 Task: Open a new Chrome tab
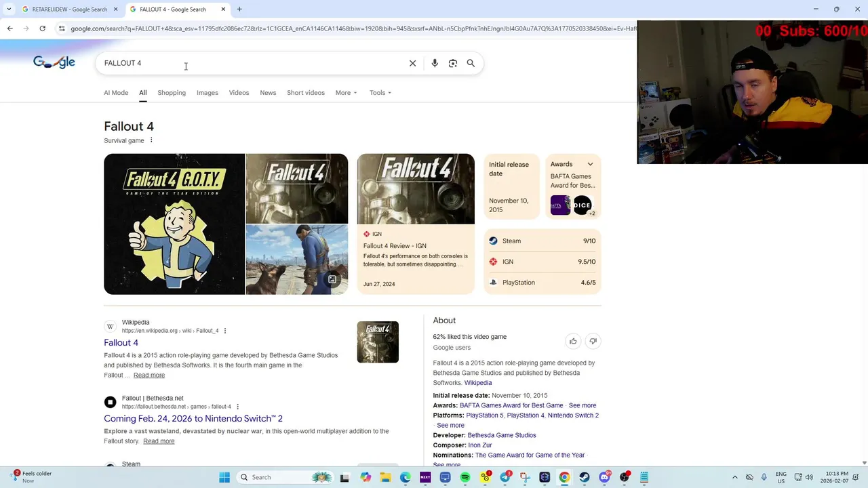(x=239, y=9)
